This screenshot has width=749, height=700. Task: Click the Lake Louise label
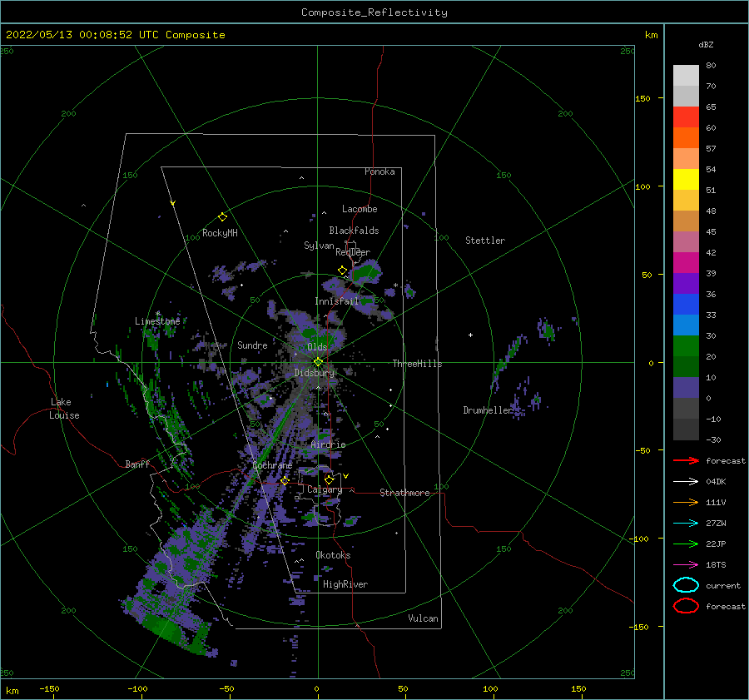click(64, 409)
